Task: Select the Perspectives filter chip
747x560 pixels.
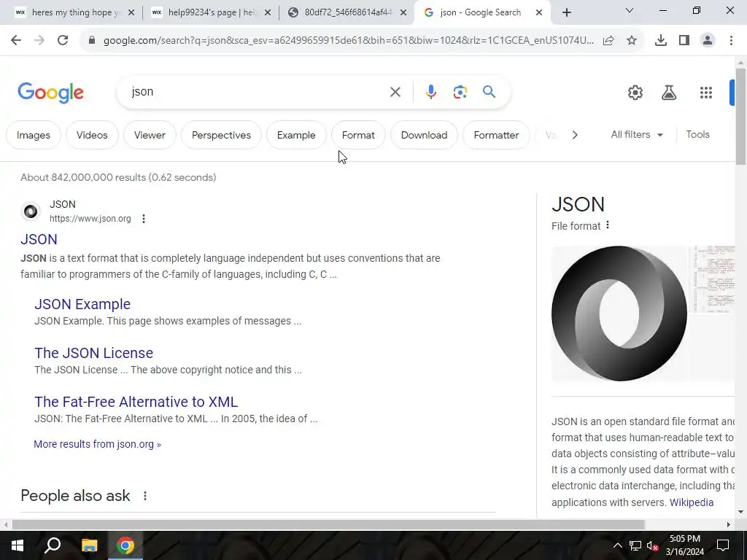Action: (x=221, y=135)
